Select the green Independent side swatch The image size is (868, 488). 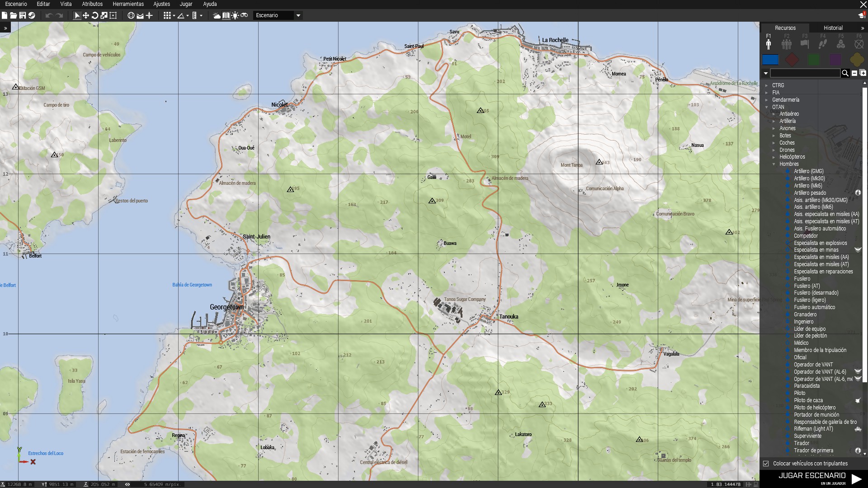[x=814, y=60]
